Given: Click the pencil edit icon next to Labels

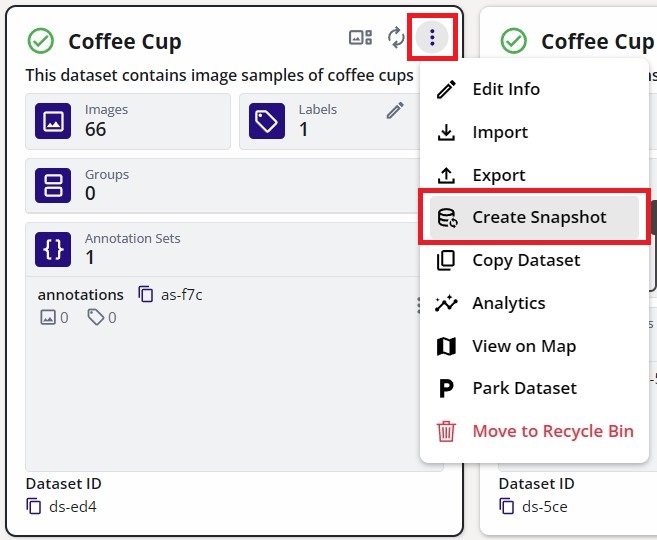Looking at the screenshot, I should [x=395, y=111].
